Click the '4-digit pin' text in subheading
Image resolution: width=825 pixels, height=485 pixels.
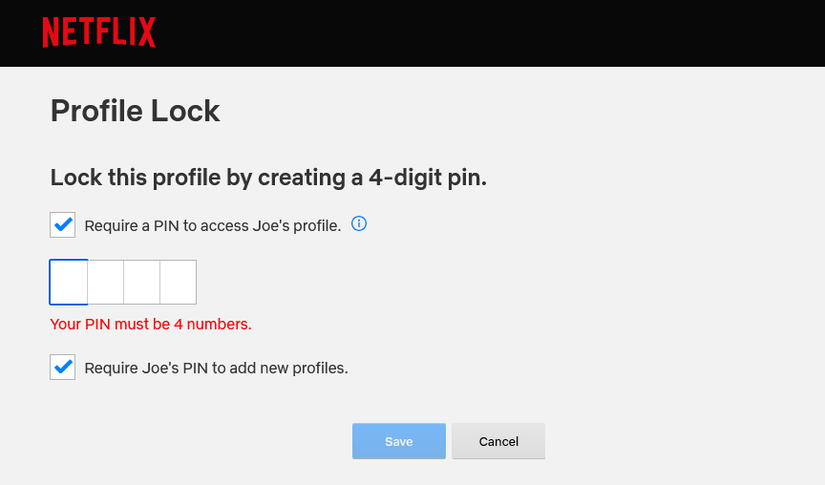pos(430,178)
